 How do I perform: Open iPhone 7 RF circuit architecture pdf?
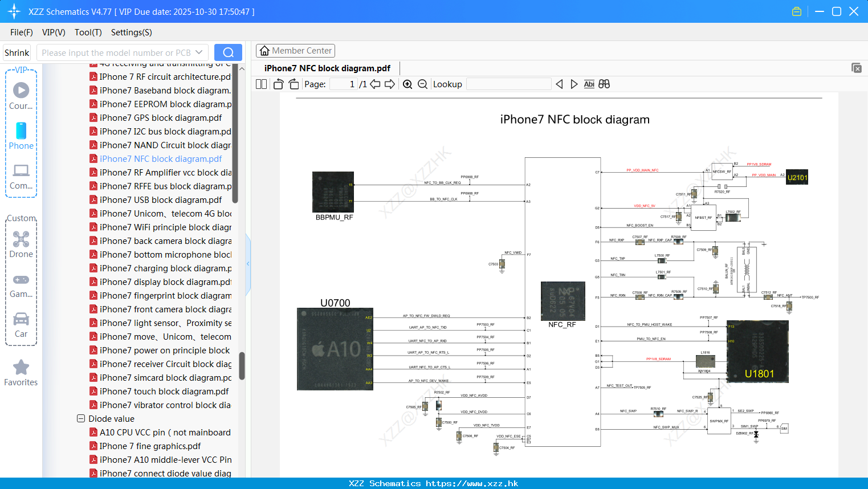click(160, 77)
